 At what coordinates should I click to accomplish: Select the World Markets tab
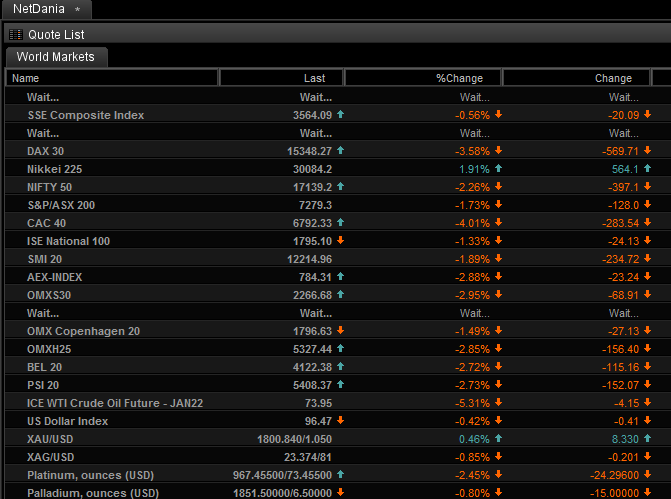[x=56, y=57]
